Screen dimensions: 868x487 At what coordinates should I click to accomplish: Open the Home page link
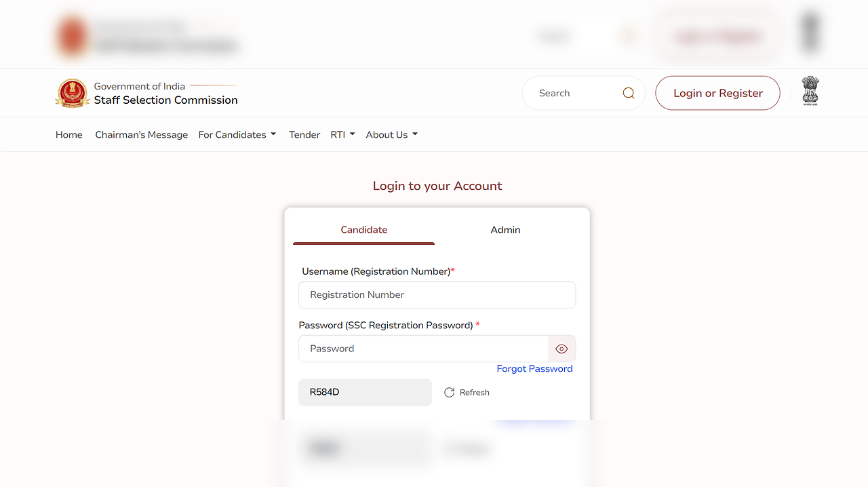pyautogui.click(x=69, y=135)
